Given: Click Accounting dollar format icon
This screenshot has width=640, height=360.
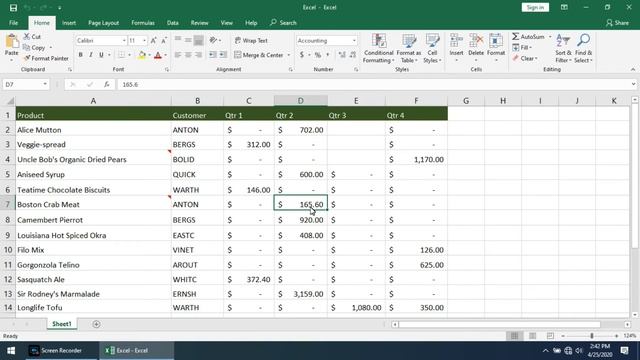Looking at the screenshot, I should 302,55.
